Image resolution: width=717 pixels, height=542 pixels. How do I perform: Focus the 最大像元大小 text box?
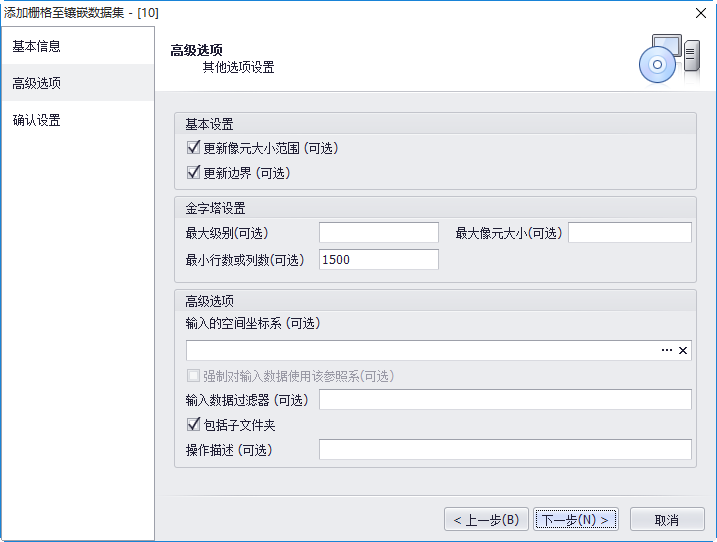pyautogui.click(x=629, y=233)
